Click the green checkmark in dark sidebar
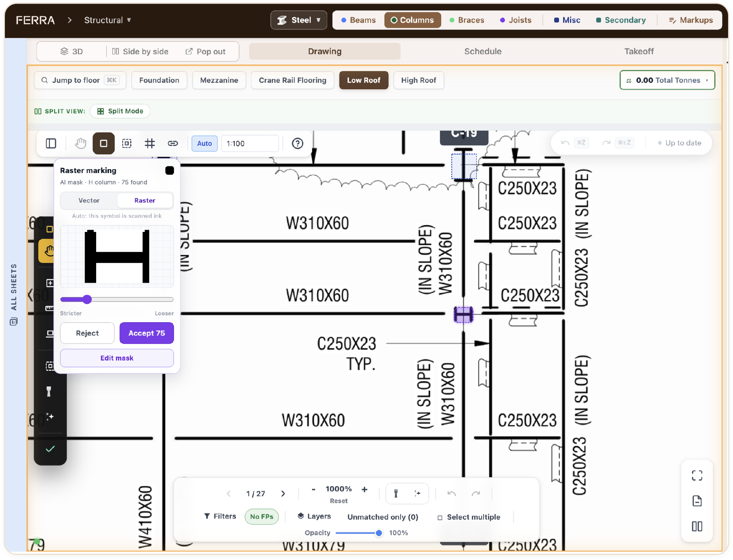This screenshot has width=733, height=560. click(x=50, y=449)
